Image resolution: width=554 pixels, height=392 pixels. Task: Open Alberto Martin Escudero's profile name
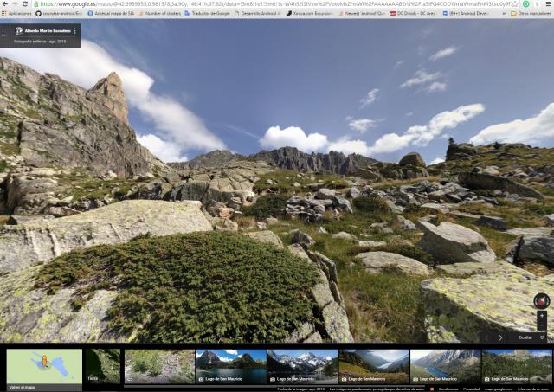click(48, 31)
